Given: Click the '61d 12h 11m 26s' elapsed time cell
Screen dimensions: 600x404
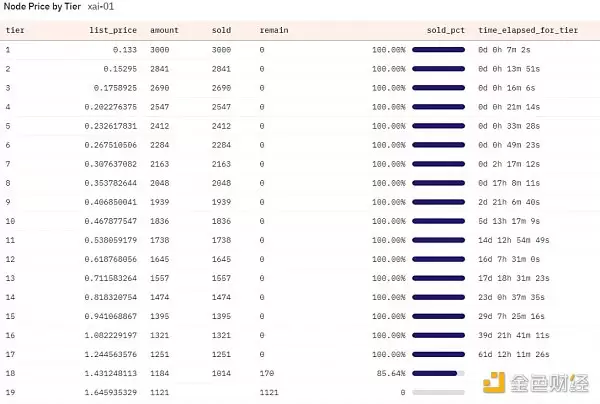Looking at the screenshot, I should 519,354.
